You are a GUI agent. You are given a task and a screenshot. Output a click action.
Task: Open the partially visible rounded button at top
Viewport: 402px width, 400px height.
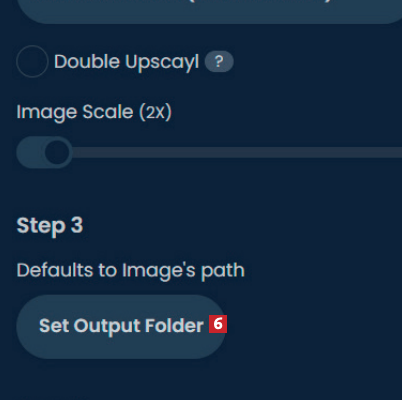click(210, 12)
